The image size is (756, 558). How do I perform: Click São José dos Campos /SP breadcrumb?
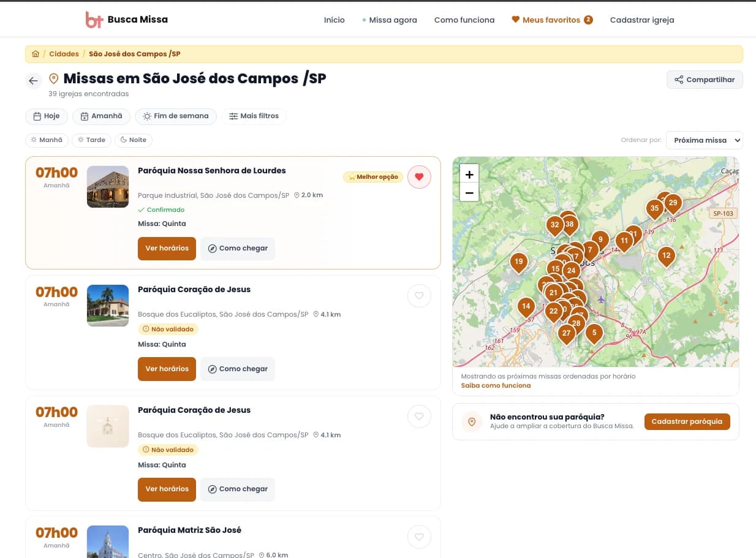coord(135,54)
